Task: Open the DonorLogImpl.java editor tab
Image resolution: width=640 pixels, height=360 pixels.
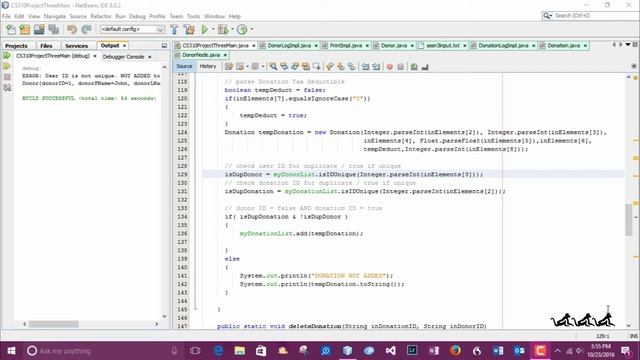Action: (289, 46)
